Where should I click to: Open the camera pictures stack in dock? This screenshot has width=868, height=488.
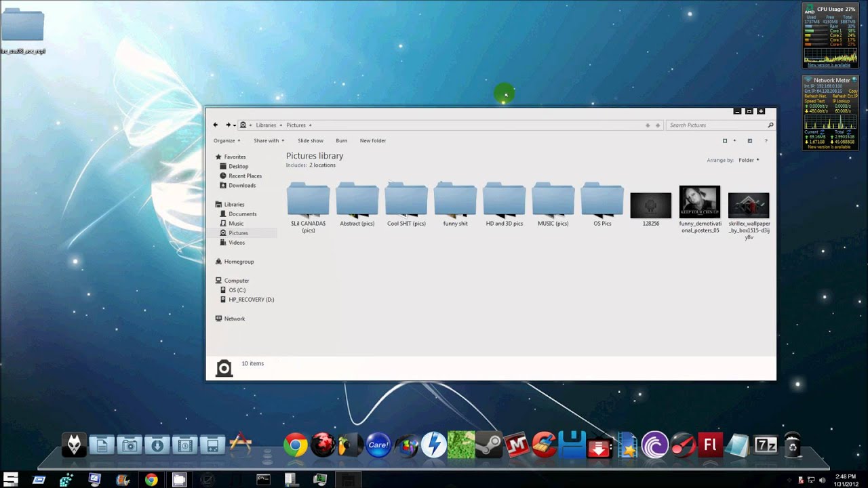coord(130,445)
